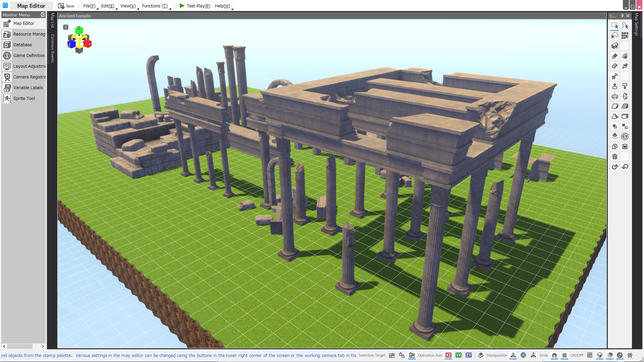Click the Y axis on the orientation gizmo

tap(79, 31)
